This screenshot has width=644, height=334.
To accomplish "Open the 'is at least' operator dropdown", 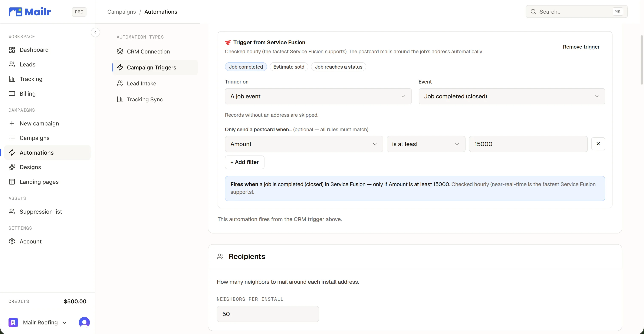I will click(x=426, y=144).
